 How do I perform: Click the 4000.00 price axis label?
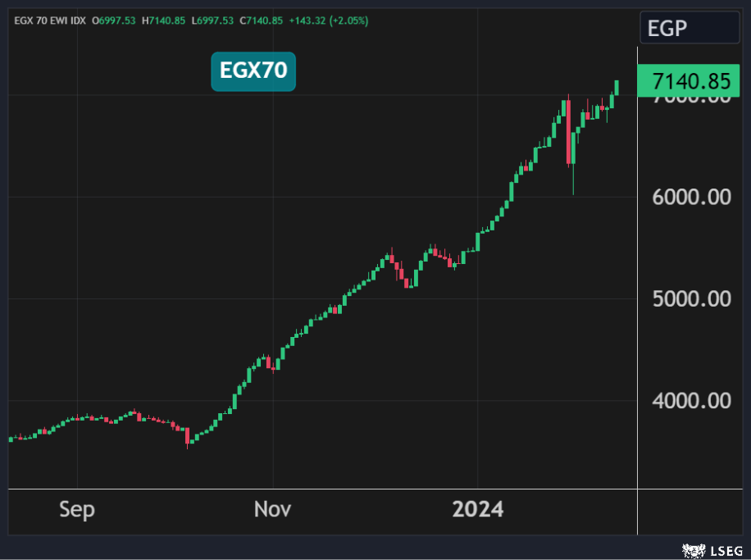click(690, 401)
